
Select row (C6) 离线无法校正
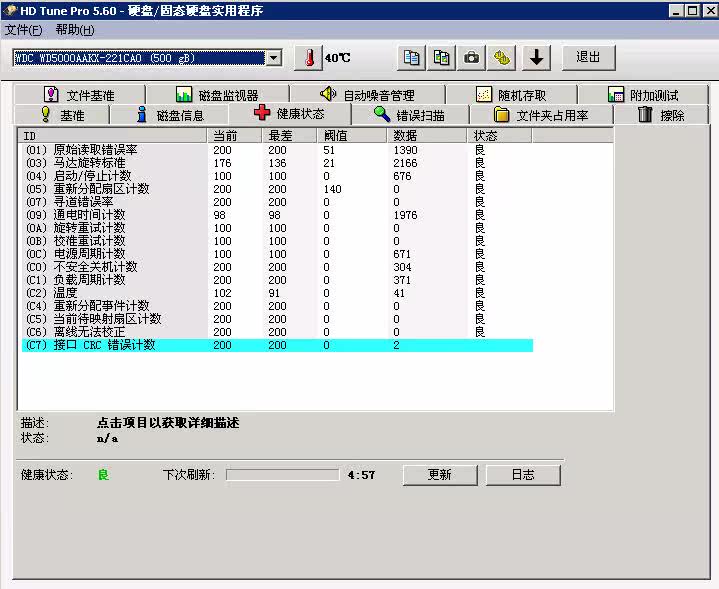(277, 332)
